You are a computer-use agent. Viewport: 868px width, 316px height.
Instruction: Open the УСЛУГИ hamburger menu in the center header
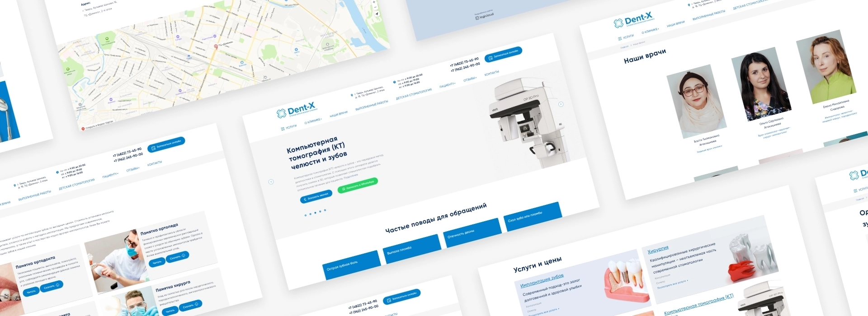point(288,127)
